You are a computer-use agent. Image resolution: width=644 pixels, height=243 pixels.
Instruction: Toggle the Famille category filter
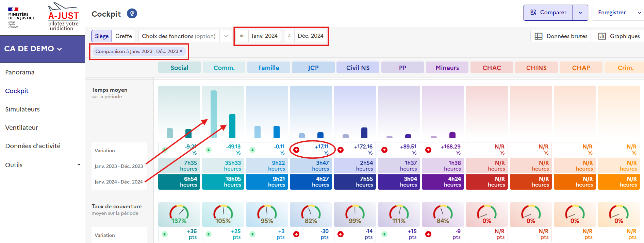tap(268, 68)
